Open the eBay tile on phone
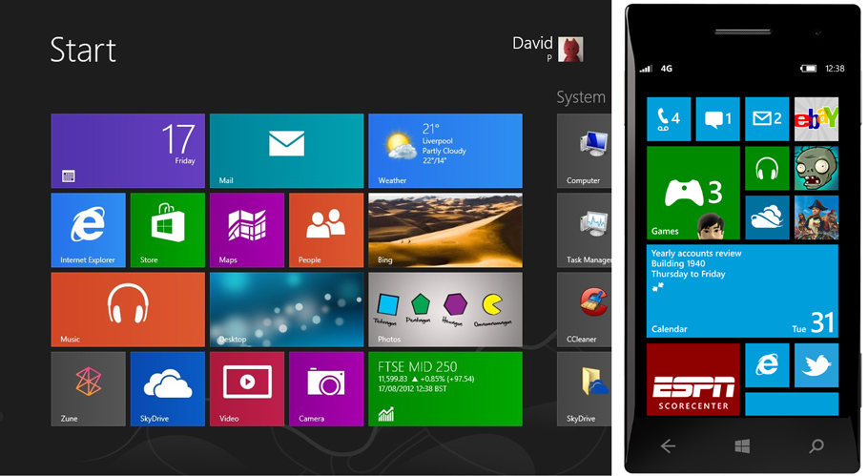868x476 pixels. (x=816, y=119)
